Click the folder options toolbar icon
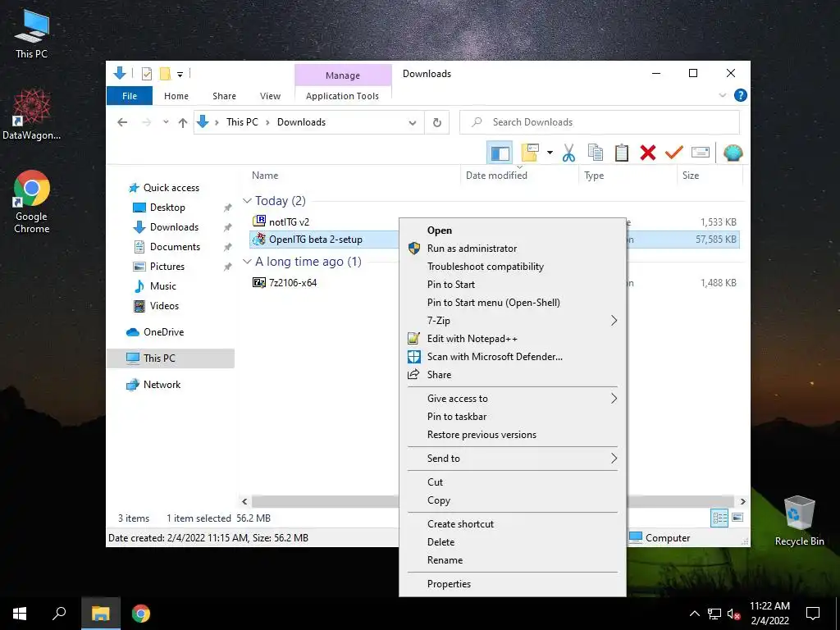Screen dimensions: 840x630 click(530, 153)
